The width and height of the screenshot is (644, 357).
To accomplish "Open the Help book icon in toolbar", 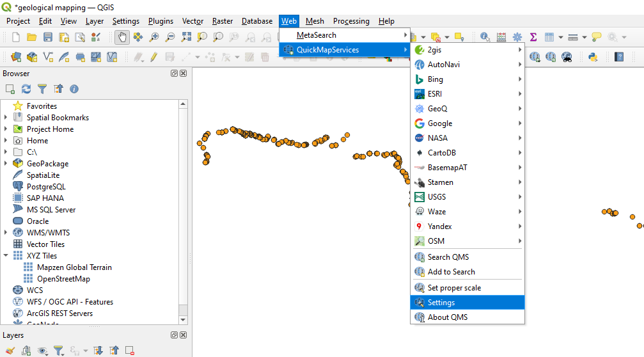I will tap(619, 57).
